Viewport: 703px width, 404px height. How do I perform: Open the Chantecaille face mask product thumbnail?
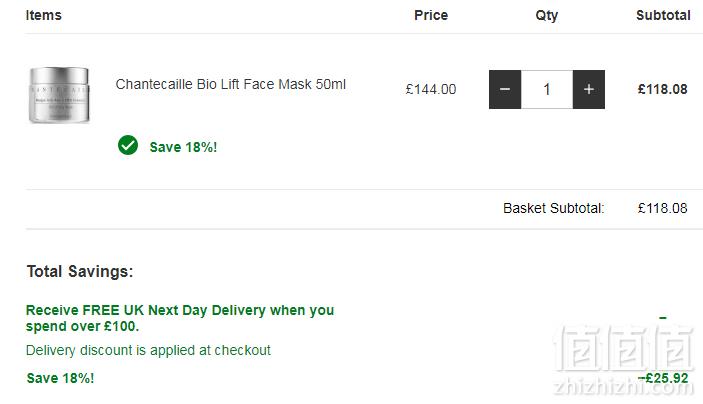coord(59,95)
